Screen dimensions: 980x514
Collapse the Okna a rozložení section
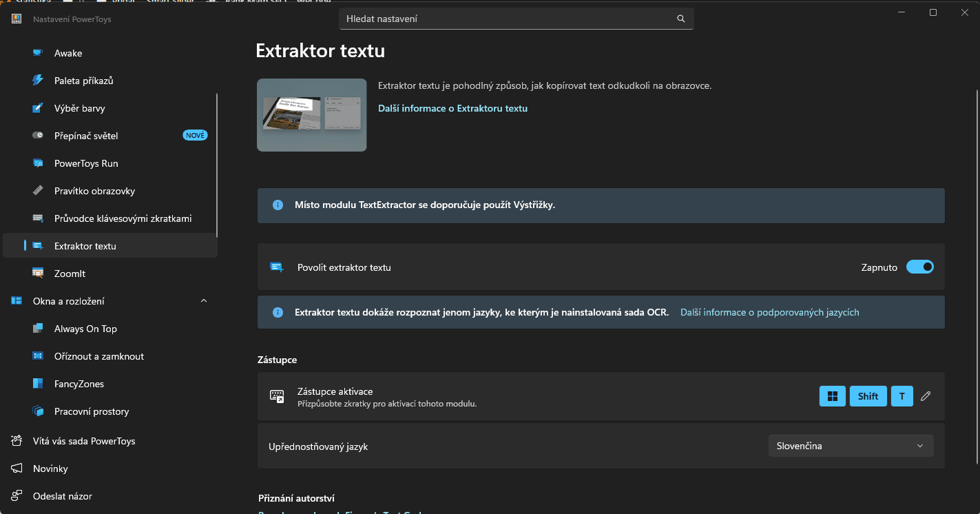(203, 301)
